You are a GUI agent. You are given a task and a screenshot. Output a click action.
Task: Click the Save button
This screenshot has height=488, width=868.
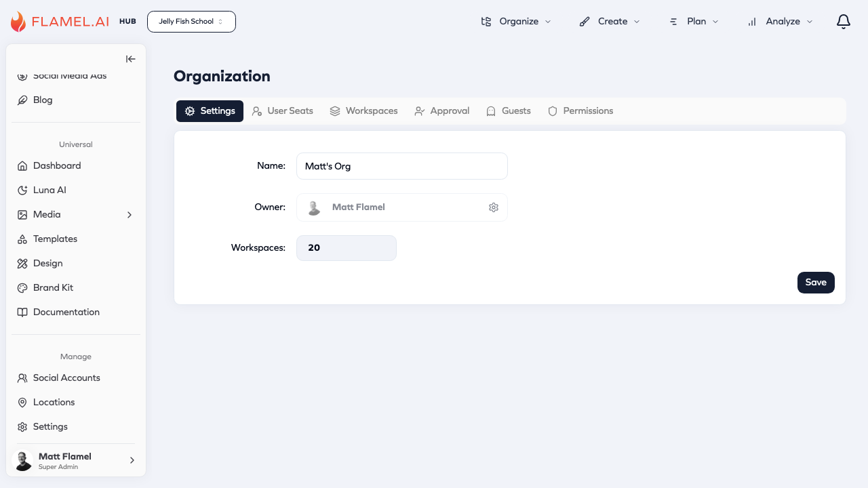[816, 283]
